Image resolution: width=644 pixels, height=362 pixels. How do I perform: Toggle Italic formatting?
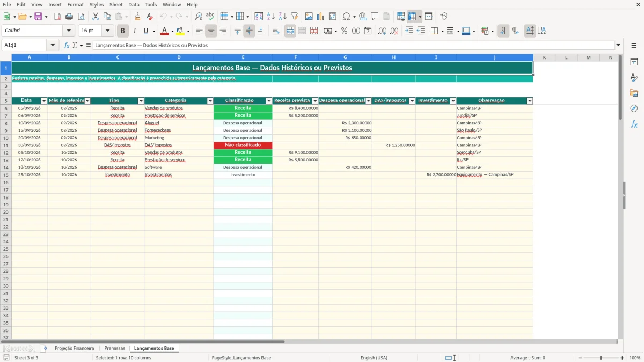pos(135,31)
